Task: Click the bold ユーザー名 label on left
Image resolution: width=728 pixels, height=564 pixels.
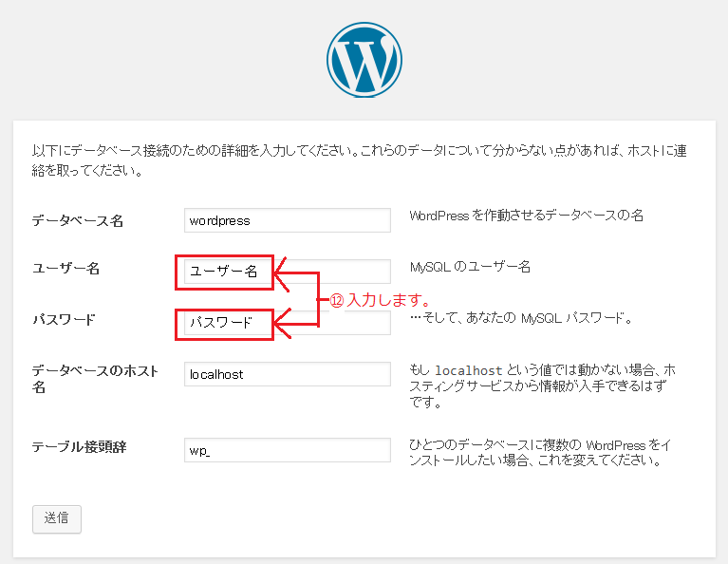Action: tap(65, 269)
